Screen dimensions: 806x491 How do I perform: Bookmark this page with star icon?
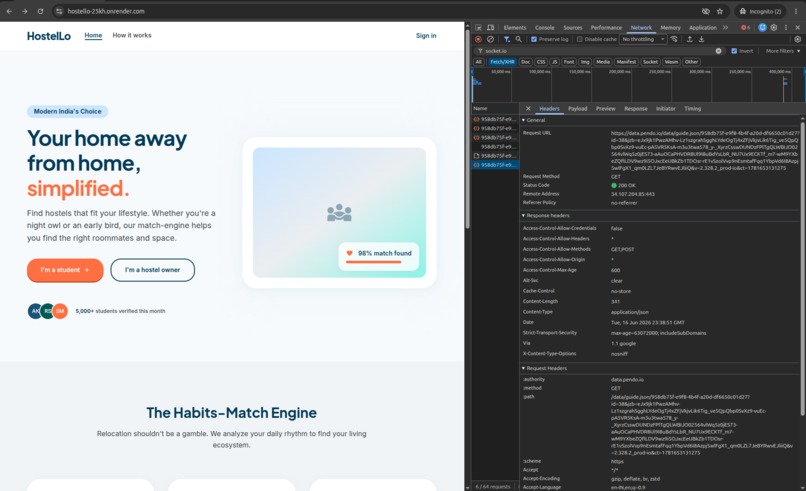(720, 11)
